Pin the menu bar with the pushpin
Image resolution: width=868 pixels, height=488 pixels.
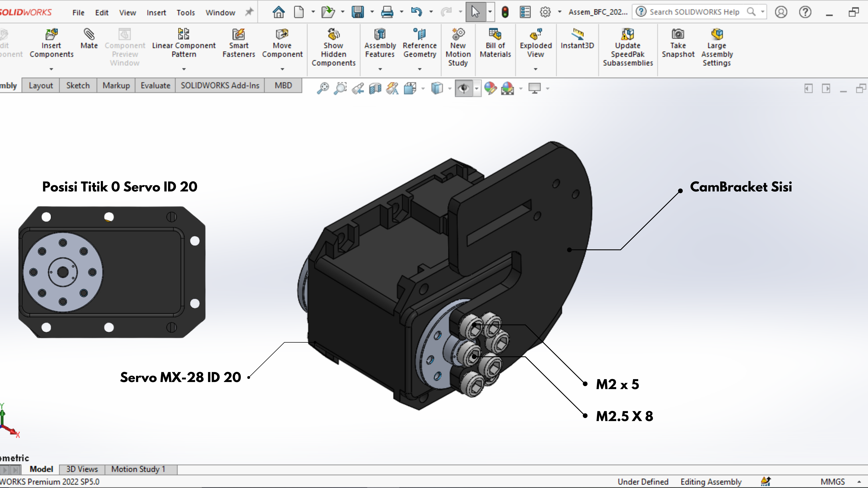coord(249,12)
